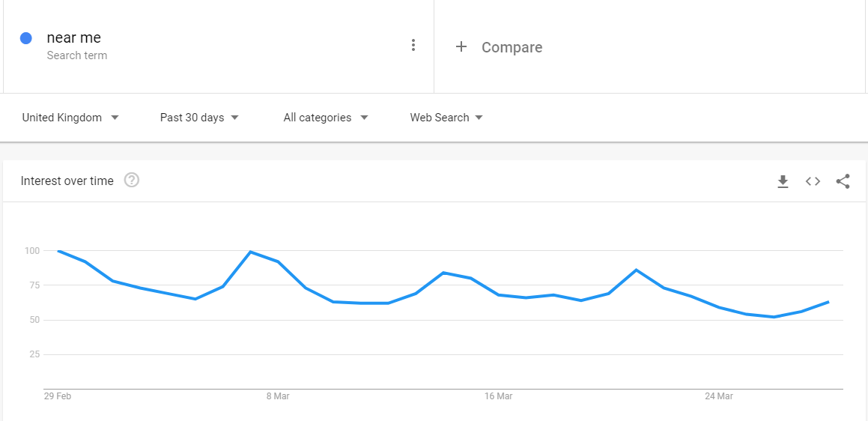The image size is (868, 421).
Task: Open the Web Search type dropdown
Action: tap(446, 118)
